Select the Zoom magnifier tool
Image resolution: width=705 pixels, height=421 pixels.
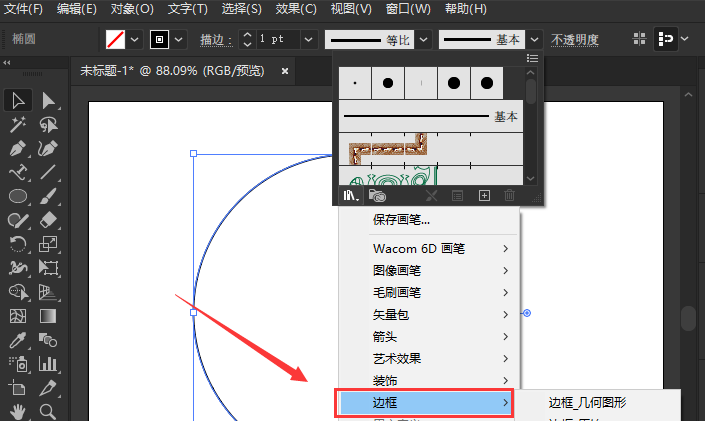(x=48, y=412)
